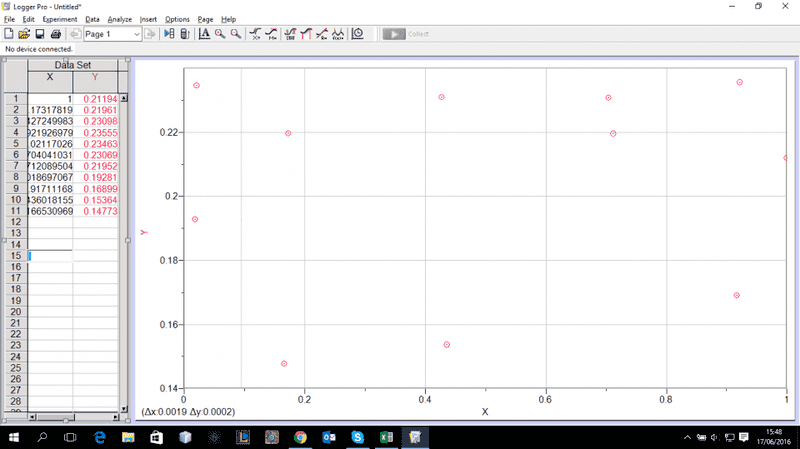Click the X column header

click(50, 76)
